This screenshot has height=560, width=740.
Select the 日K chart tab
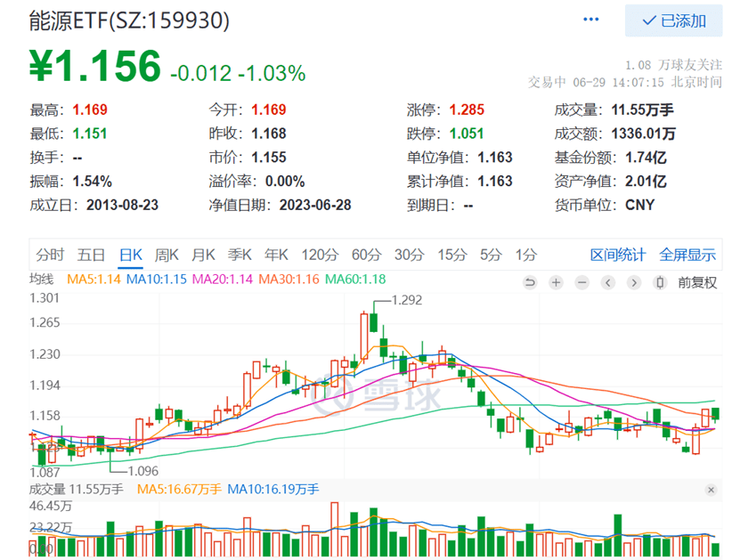pos(131,255)
